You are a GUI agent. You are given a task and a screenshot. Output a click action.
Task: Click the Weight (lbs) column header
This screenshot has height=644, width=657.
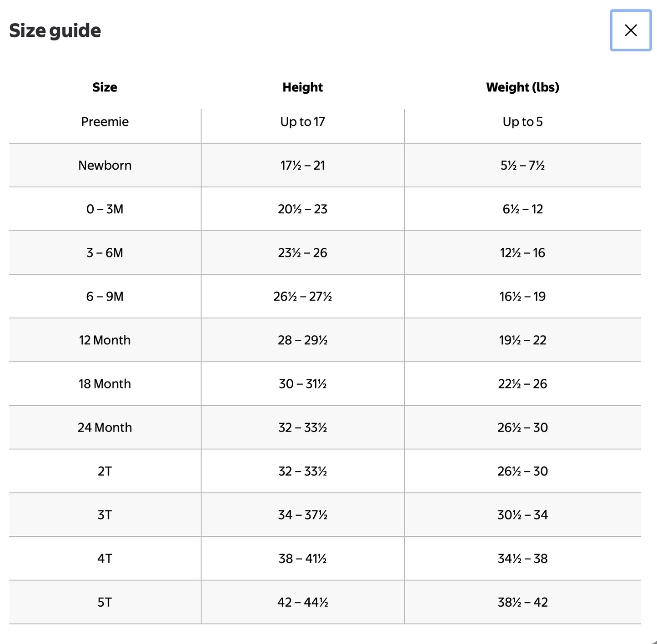pos(522,87)
